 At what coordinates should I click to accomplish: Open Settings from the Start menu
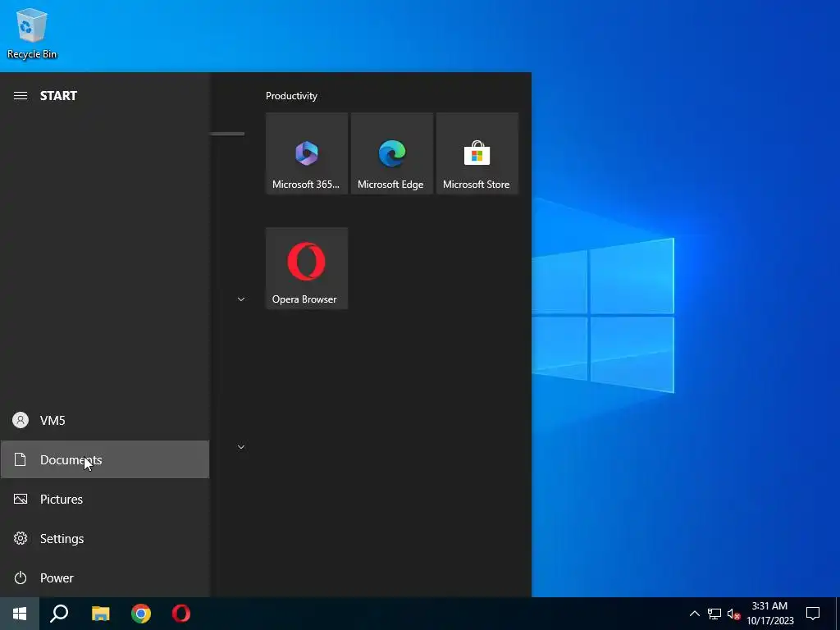[x=104, y=538]
